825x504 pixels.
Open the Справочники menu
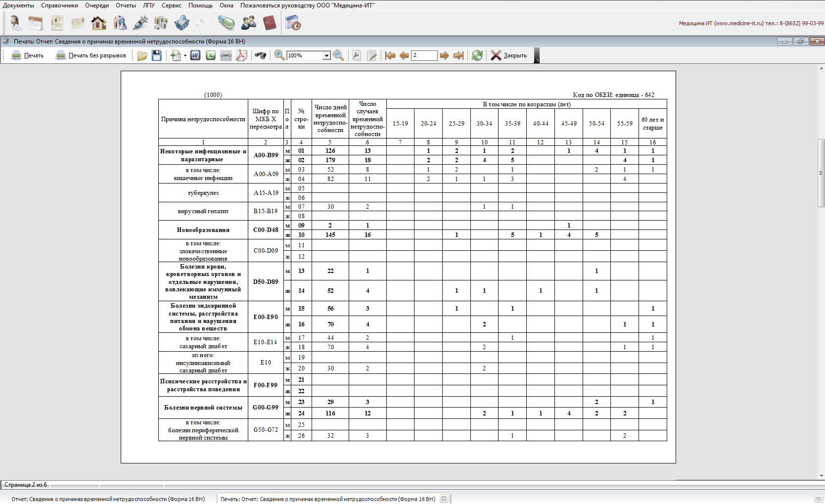59,5
